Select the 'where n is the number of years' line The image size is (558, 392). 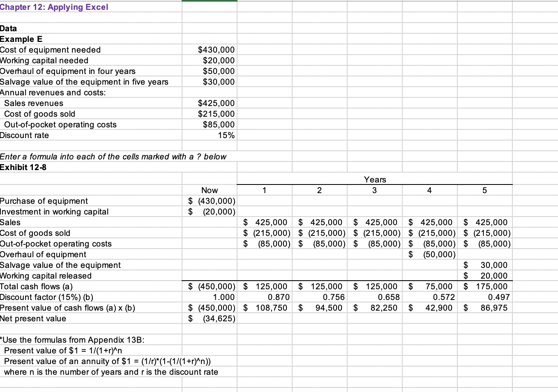coord(111,372)
